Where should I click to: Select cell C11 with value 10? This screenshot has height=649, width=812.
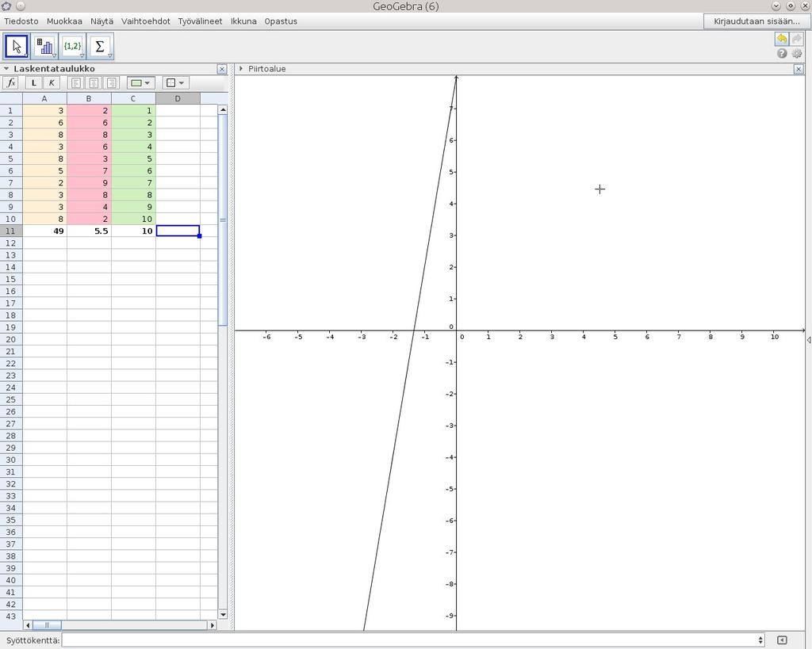tap(133, 231)
